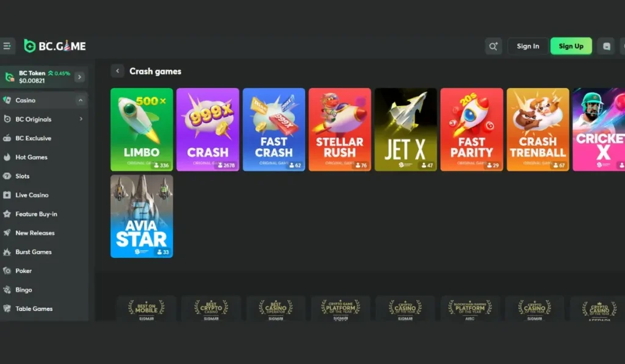Click the Table Games icon in sidebar
Viewport: 625px width, 364px height.
8,309
